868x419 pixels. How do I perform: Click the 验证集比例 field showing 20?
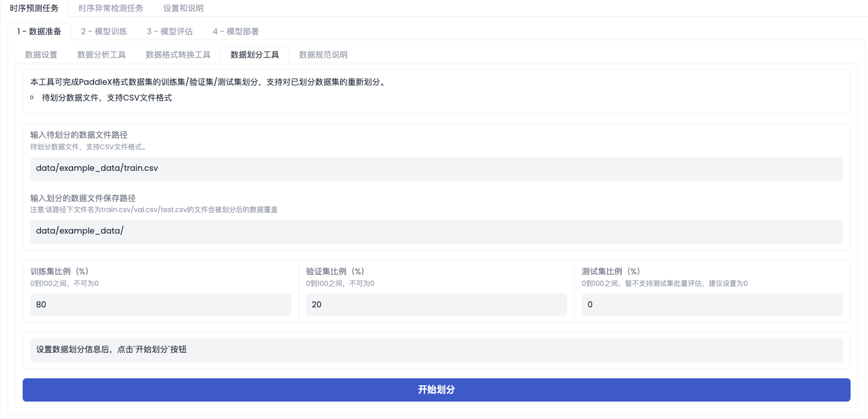[x=436, y=304]
